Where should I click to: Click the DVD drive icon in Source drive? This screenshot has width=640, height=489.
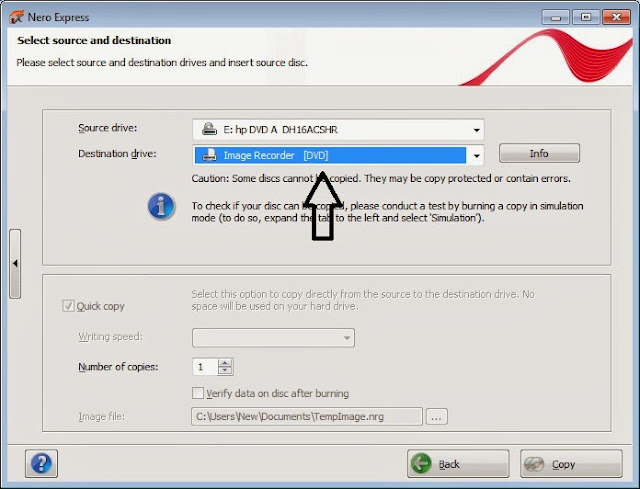[209, 129]
